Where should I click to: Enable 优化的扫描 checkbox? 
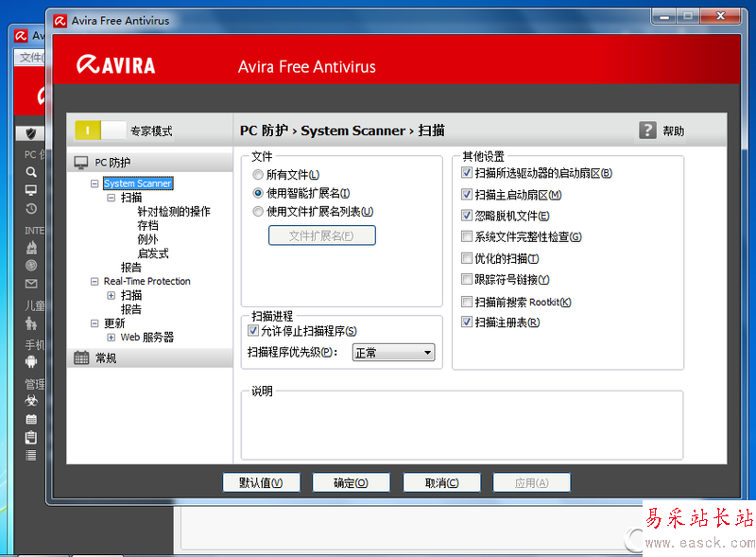[466, 258]
